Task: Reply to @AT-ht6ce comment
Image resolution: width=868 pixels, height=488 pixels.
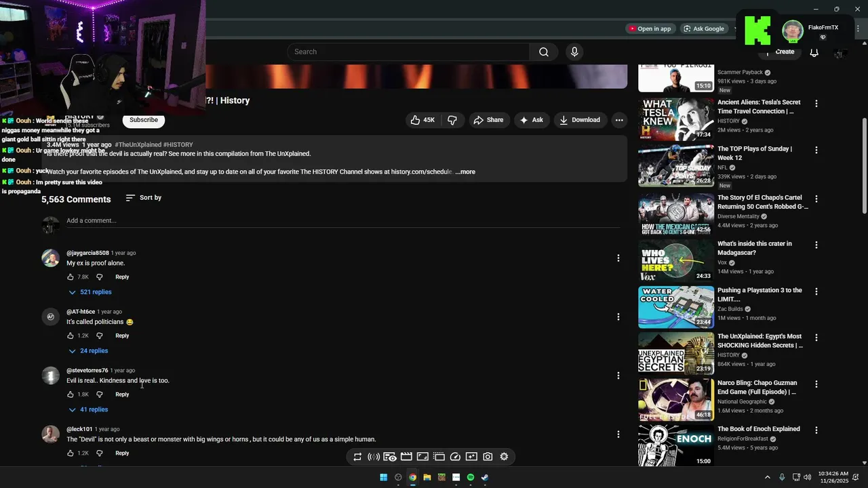Action: (x=122, y=336)
